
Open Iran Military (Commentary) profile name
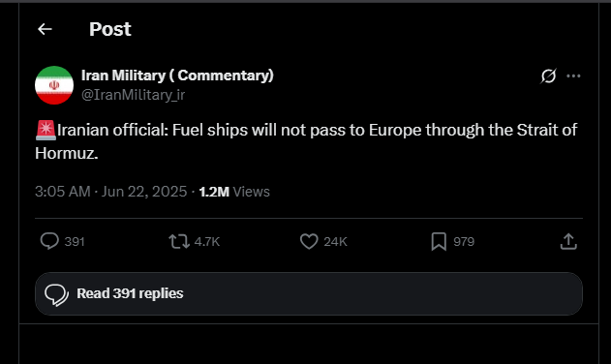click(177, 76)
